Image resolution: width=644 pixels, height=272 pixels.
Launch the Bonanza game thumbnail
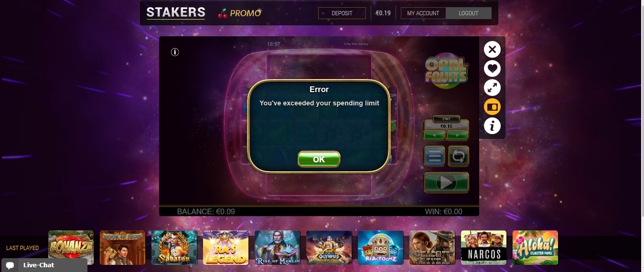point(71,248)
